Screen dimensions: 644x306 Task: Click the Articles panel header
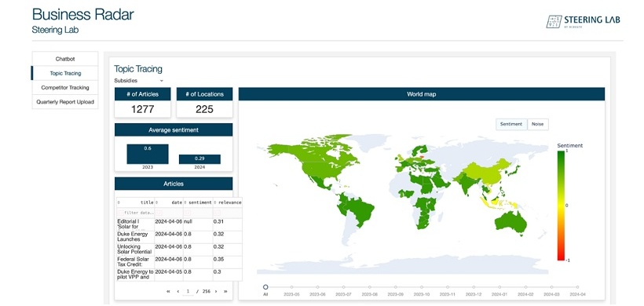coord(174,184)
